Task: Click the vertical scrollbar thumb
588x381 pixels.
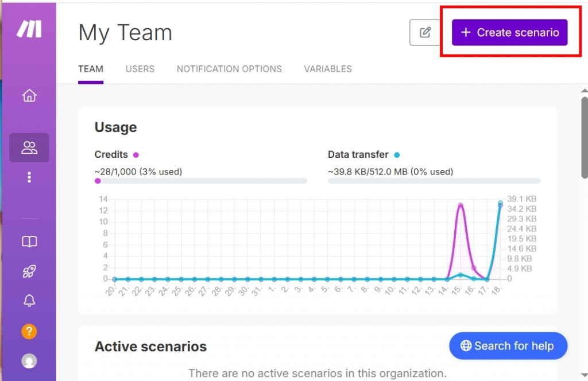Action: (x=584, y=138)
